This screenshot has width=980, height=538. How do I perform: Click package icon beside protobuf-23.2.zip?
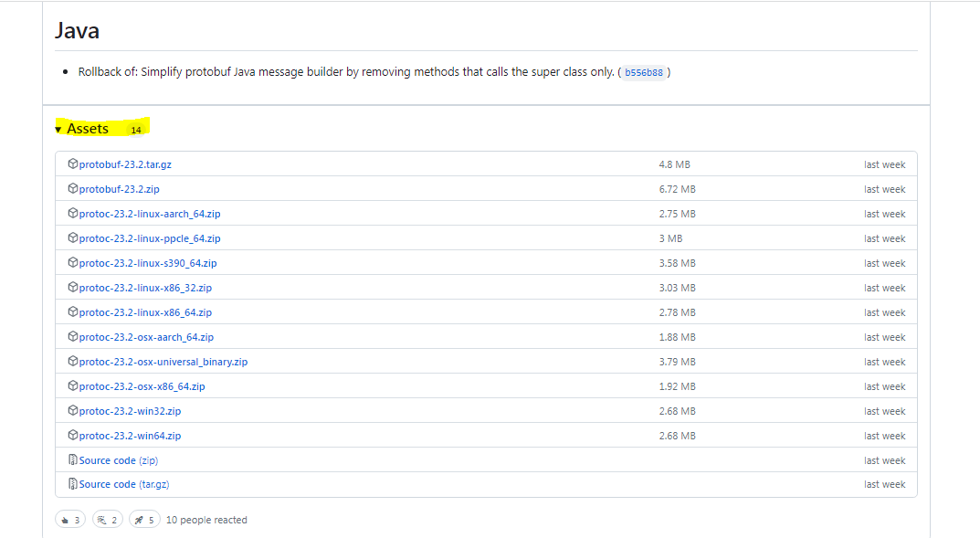coord(72,188)
